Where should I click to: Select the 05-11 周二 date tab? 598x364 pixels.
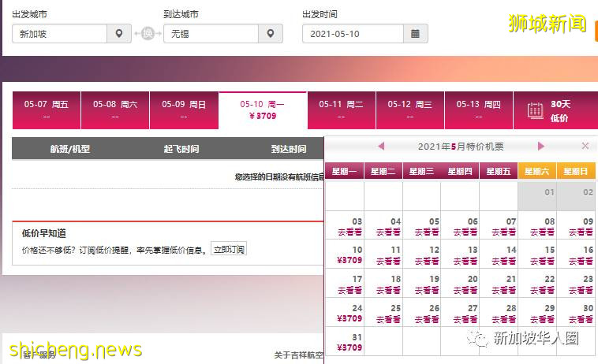341,110
